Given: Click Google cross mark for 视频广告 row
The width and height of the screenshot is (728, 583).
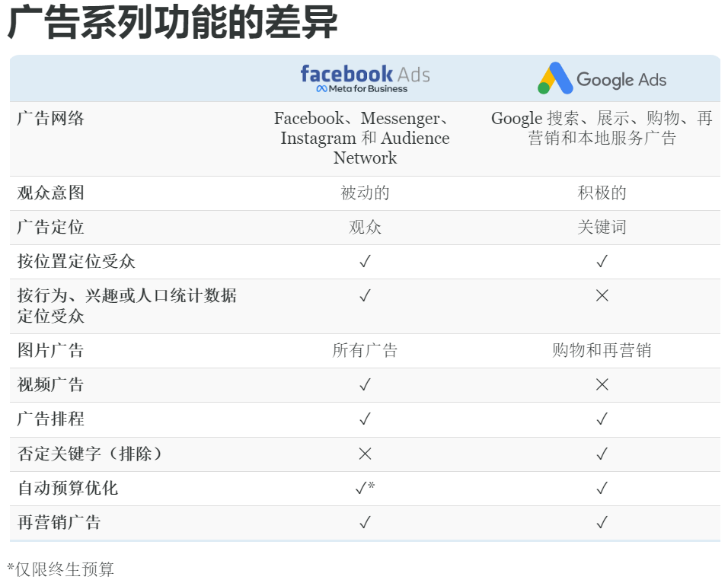Looking at the screenshot, I should click(602, 385).
